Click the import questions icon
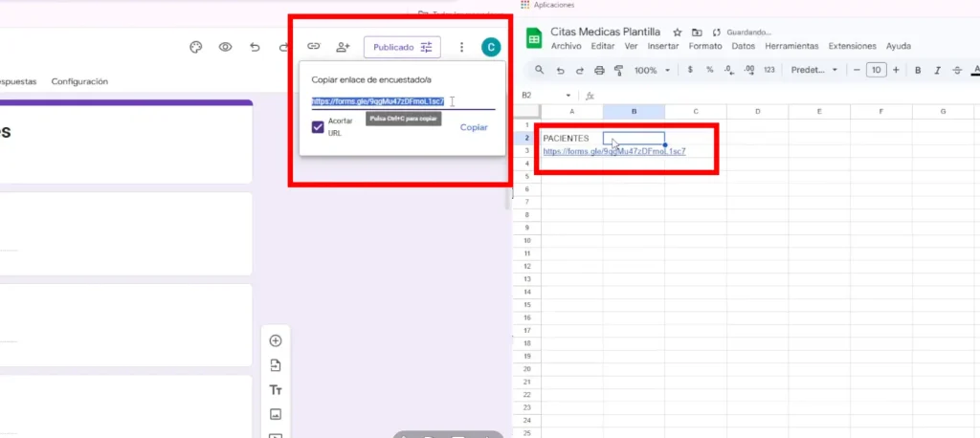Screen dimensions: 980x438 pyautogui.click(x=276, y=365)
